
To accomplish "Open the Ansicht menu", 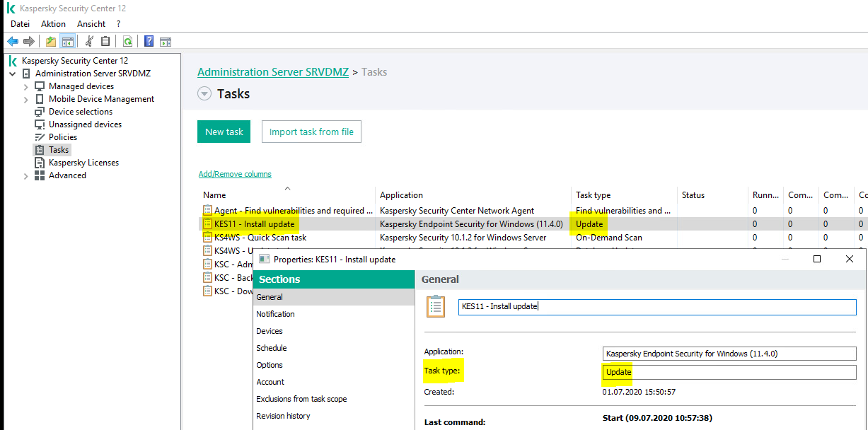I will (91, 23).
